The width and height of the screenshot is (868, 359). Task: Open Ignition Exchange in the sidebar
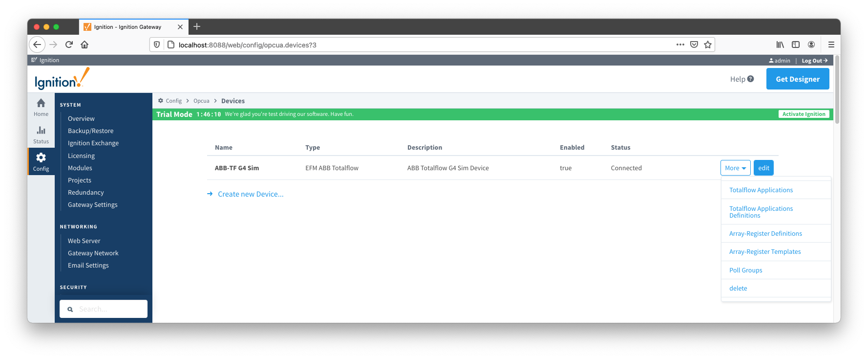click(x=93, y=143)
